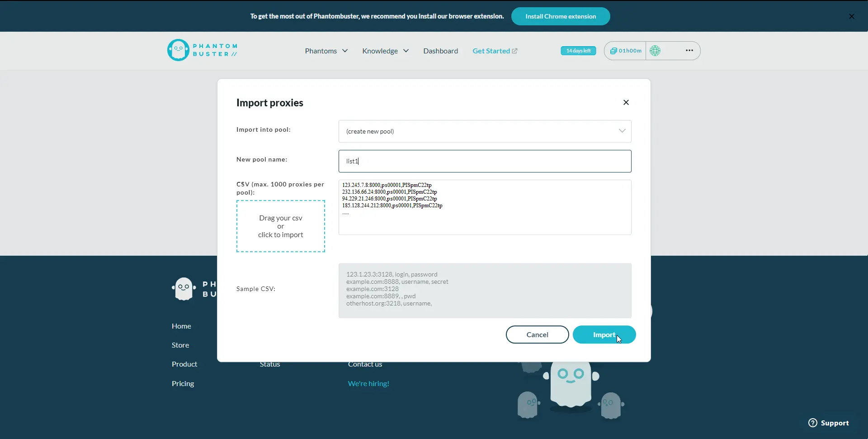This screenshot has height=439, width=868.
Task: Click the execution time 01h00m indicator
Action: tap(626, 51)
